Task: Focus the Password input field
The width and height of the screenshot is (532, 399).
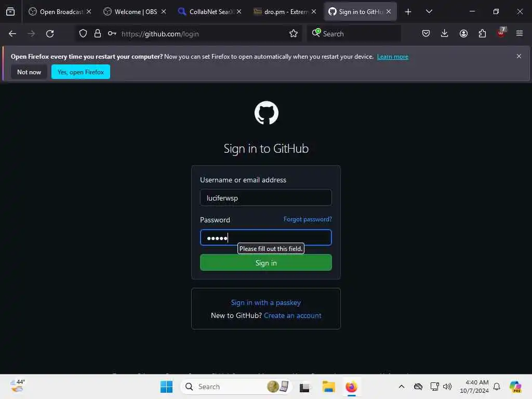Action: pyautogui.click(x=266, y=237)
